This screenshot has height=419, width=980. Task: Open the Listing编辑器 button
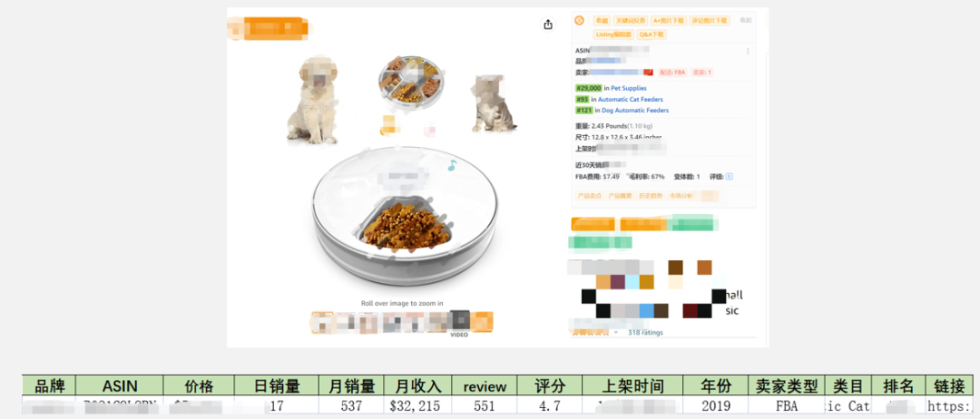pyautogui.click(x=613, y=34)
